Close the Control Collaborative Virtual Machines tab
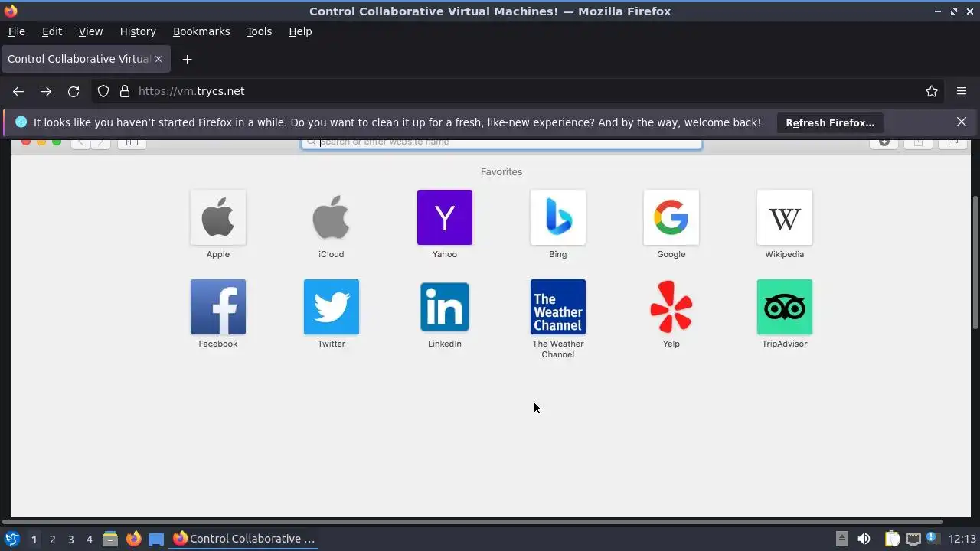Viewport: 980px width, 551px height. [158, 59]
